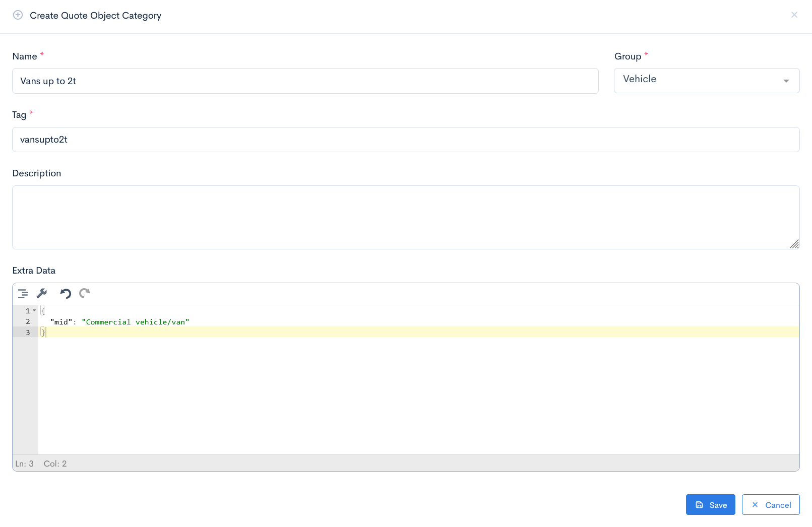
Task: Click the circled plus icon next to the dialog title
Action: pos(18,15)
